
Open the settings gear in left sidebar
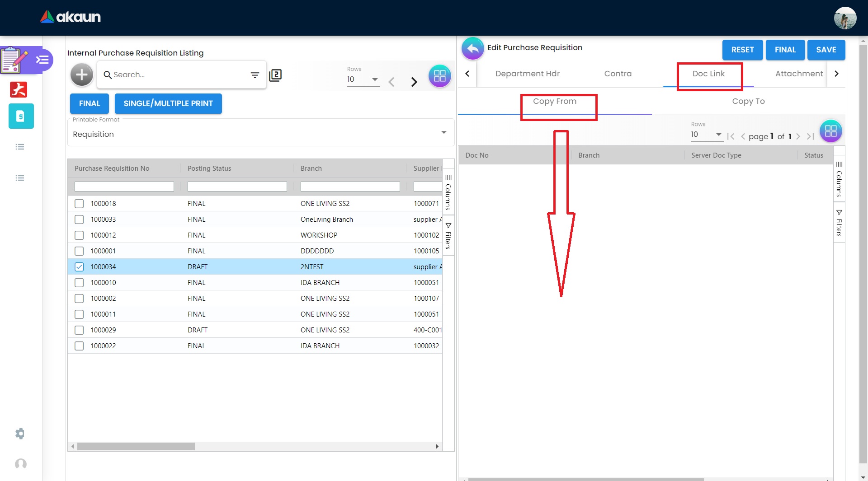click(20, 434)
